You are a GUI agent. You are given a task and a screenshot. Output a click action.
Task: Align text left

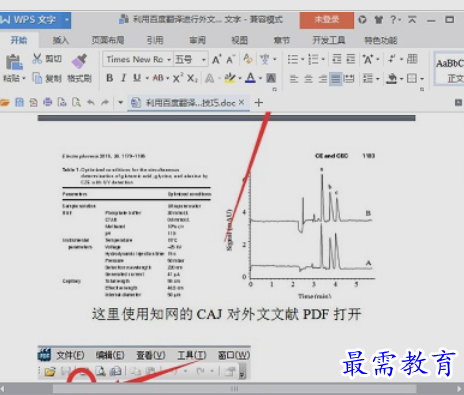click(294, 79)
